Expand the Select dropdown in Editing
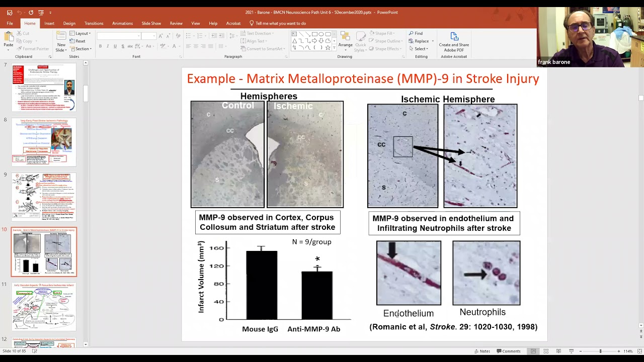The height and width of the screenshot is (362, 644). [x=419, y=49]
